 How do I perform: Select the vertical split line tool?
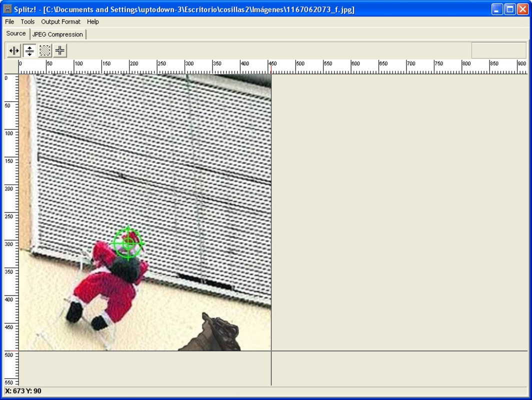[x=14, y=51]
